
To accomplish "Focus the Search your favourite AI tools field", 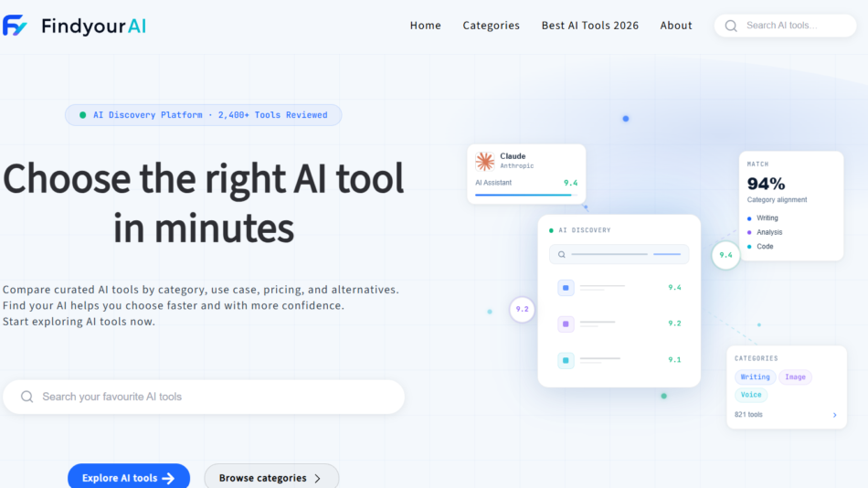I will tap(204, 397).
